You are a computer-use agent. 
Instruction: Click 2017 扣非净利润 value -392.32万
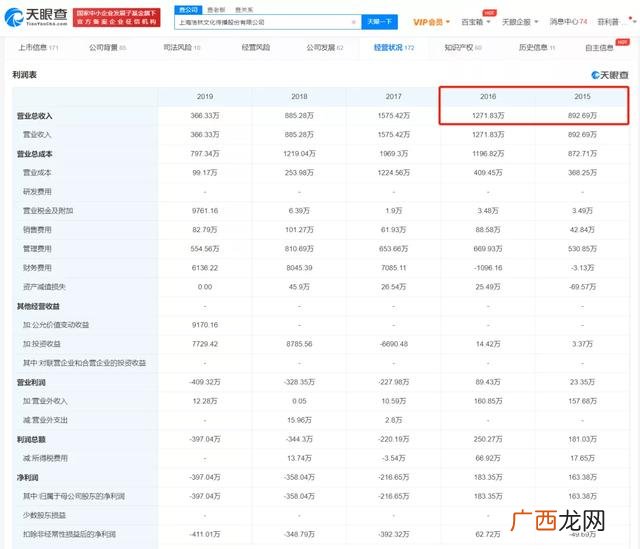pos(393,534)
